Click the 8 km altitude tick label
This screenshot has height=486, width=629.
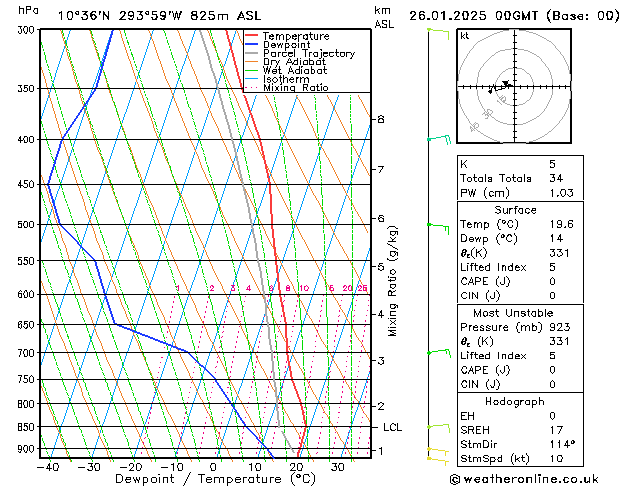(381, 119)
